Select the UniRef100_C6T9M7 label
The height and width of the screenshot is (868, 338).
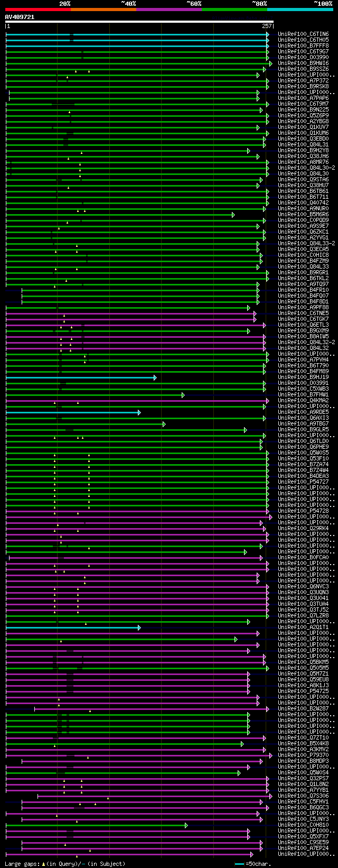[x=303, y=104]
